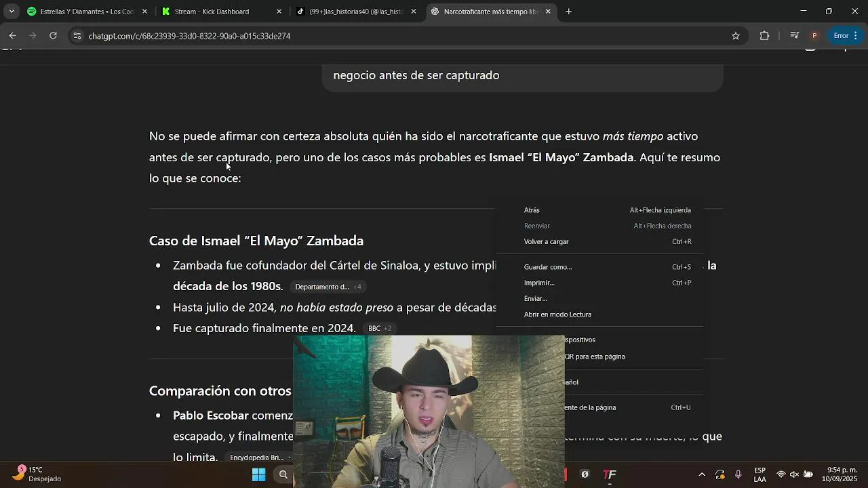Switch the ESP LAA keyboard language
The width and height of the screenshot is (868, 488).
click(760, 474)
